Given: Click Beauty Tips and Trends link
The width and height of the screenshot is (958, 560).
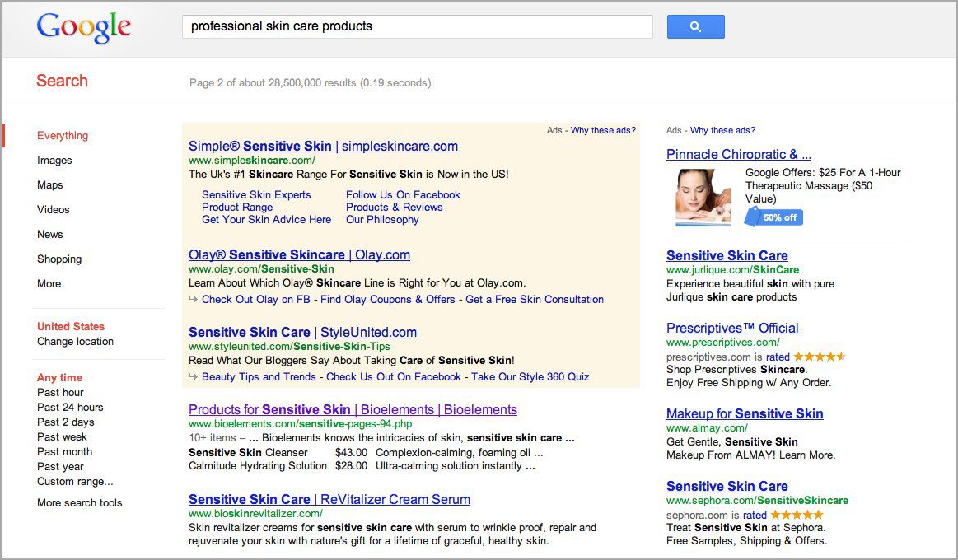Looking at the screenshot, I should coord(259,377).
